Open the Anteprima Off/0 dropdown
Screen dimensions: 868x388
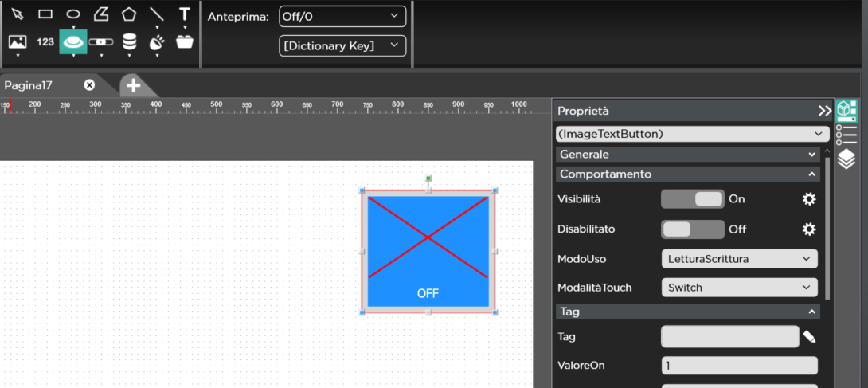tap(342, 16)
